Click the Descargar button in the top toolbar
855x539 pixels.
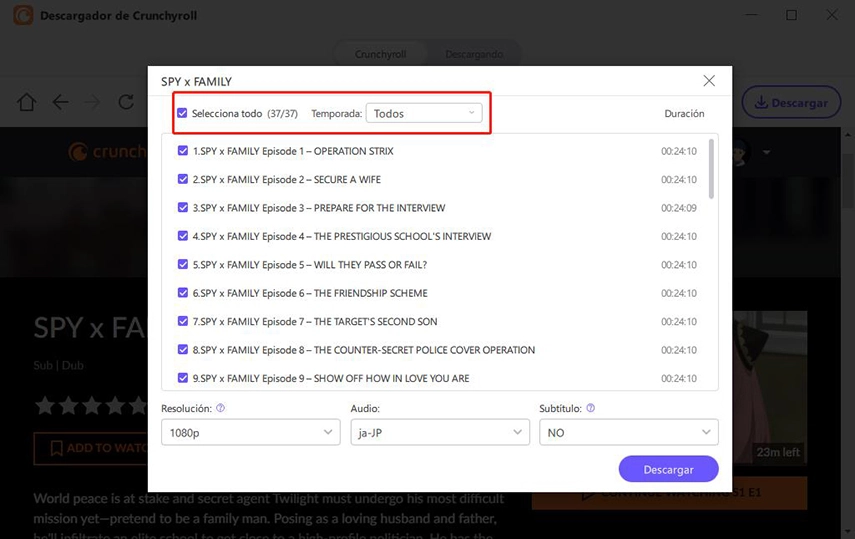pos(791,102)
